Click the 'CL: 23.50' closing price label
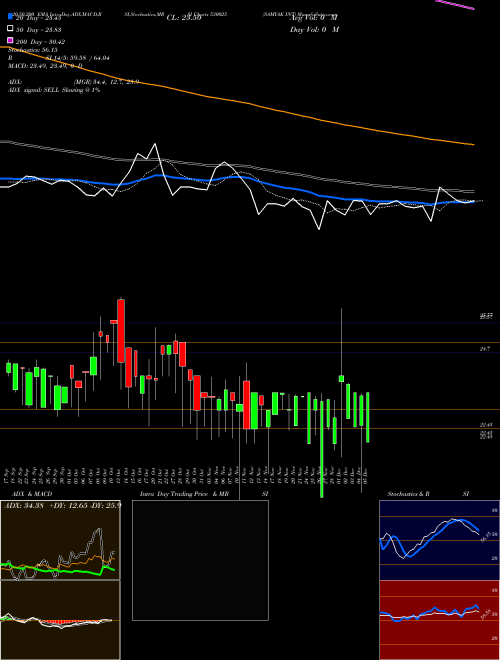Viewport: 500px width, 660px height. point(184,18)
